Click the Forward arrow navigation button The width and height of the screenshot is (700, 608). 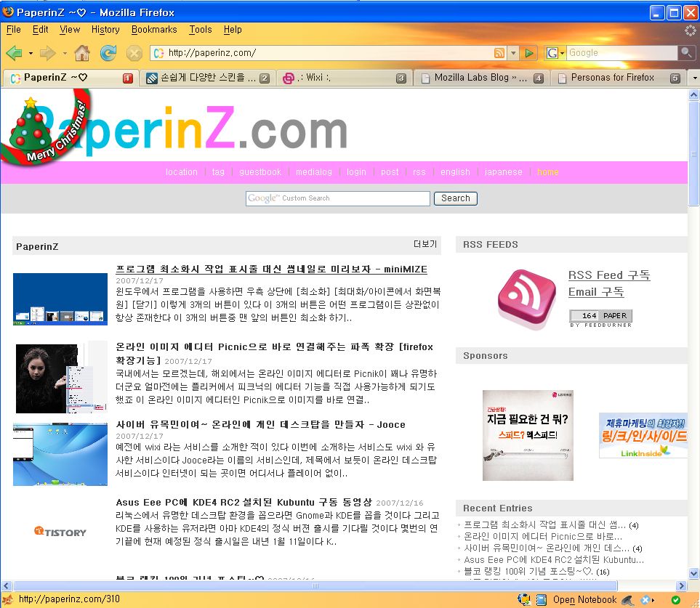[x=47, y=53]
